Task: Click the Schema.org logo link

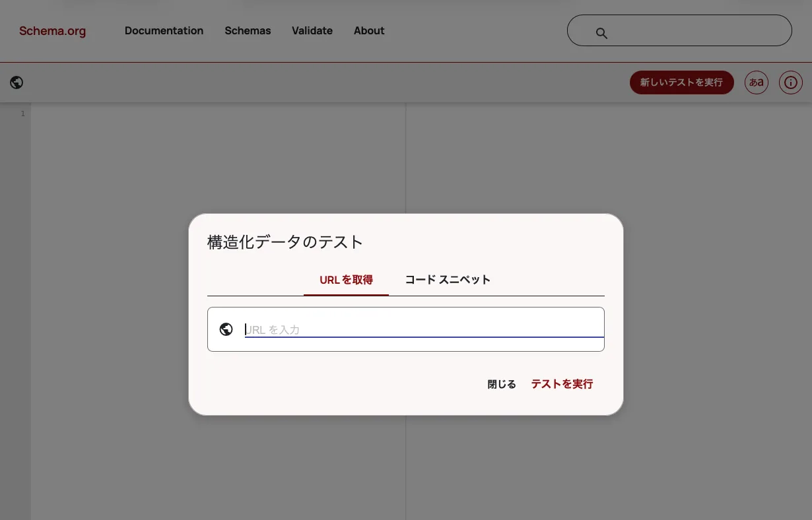Action: tap(52, 31)
